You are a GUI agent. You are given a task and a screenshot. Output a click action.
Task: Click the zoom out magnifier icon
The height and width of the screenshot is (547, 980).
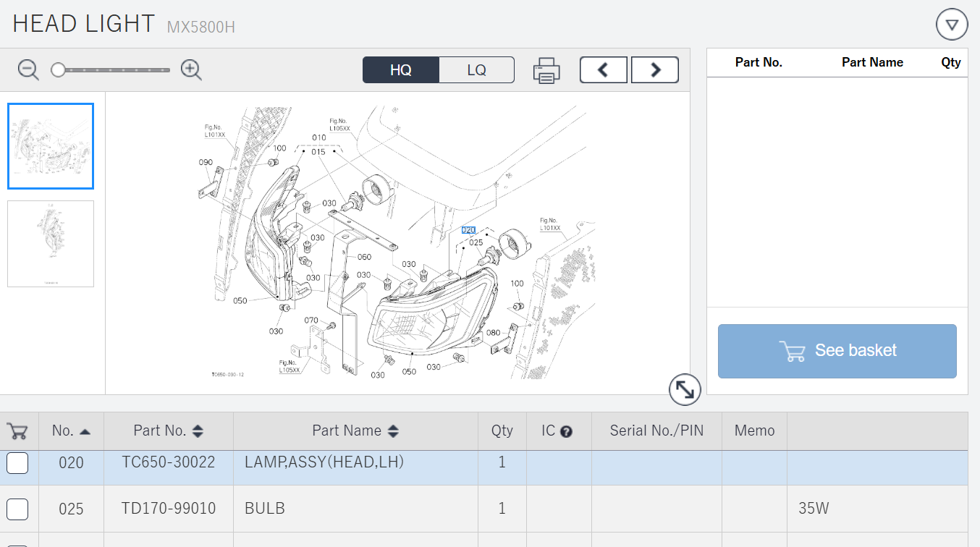[28, 70]
